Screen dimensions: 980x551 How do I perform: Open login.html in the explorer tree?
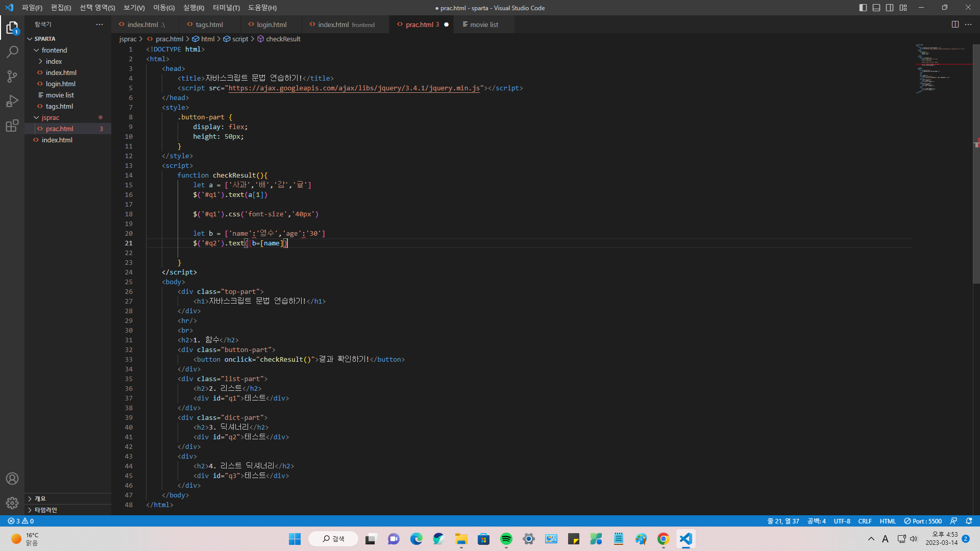click(x=68, y=84)
